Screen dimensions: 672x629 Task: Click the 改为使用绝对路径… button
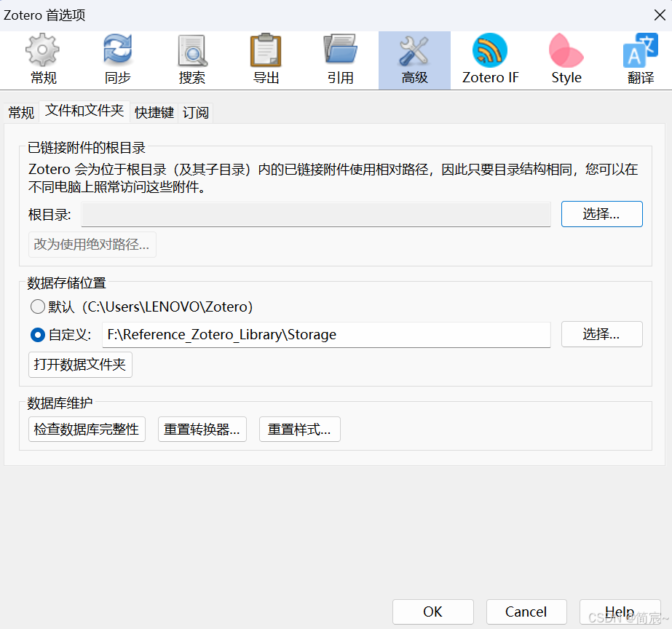tap(92, 245)
